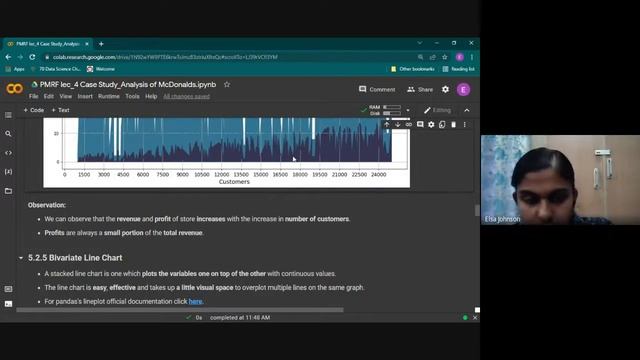Image resolution: width=640 pixels, height=360 pixels.
Task: Click the Observation heading text
Action: pyautogui.click(x=47, y=205)
